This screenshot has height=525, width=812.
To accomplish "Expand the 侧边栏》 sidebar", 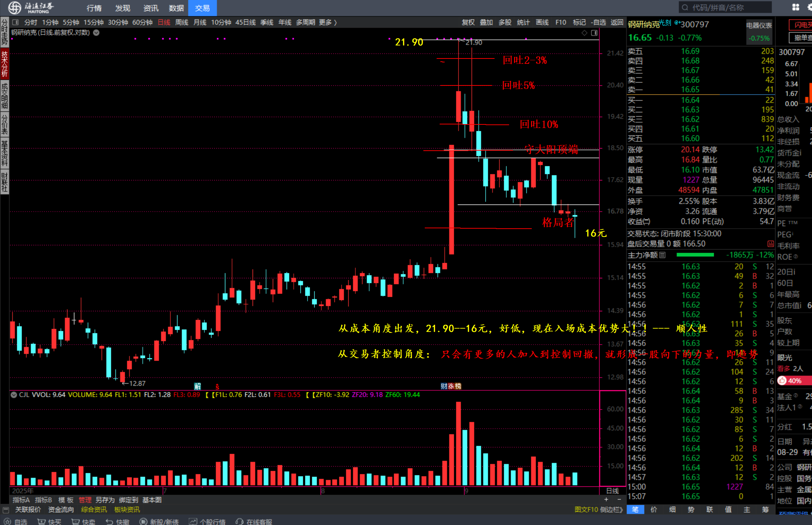I will (x=611, y=509).
